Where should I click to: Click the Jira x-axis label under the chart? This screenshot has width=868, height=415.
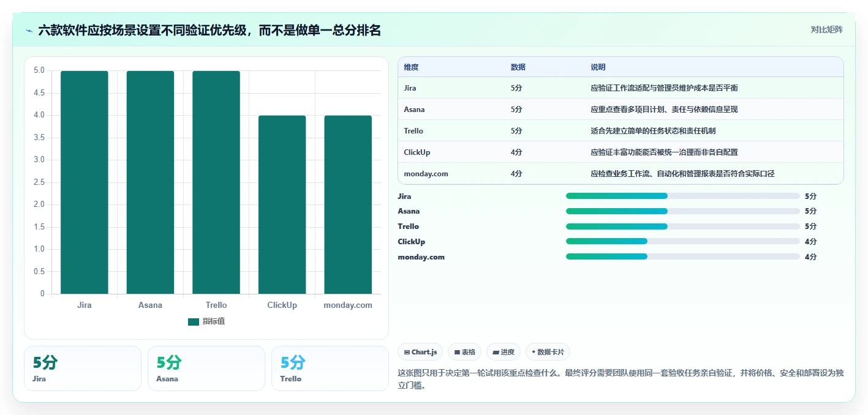tap(85, 305)
